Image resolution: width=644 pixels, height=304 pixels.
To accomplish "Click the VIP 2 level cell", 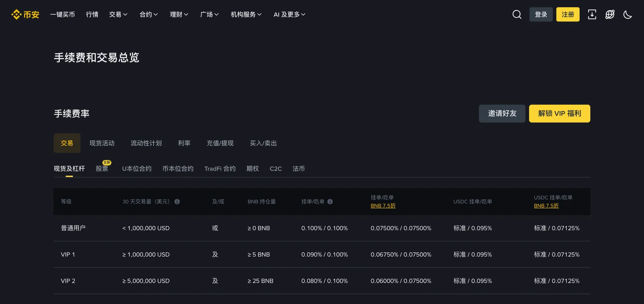I will (68, 281).
